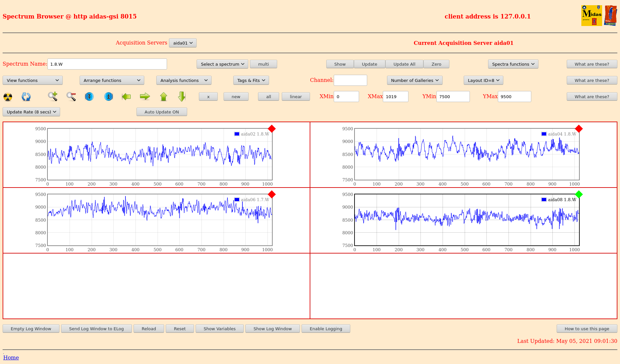Click the green left arrow icon

point(126,97)
